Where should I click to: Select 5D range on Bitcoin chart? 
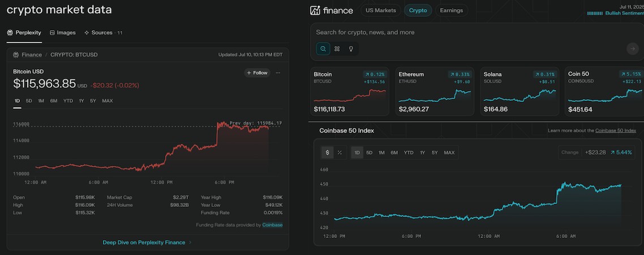click(29, 101)
